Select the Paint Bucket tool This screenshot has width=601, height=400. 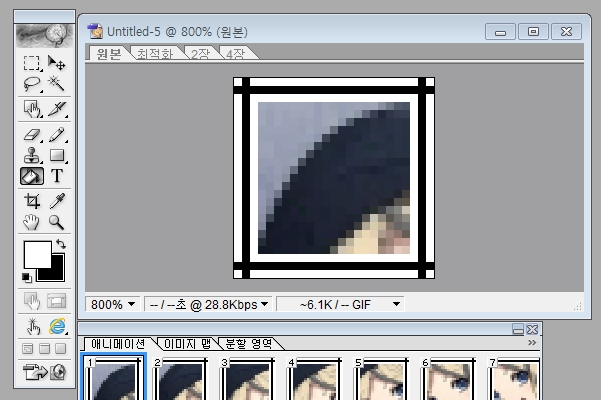pyautogui.click(x=31, y=176)
